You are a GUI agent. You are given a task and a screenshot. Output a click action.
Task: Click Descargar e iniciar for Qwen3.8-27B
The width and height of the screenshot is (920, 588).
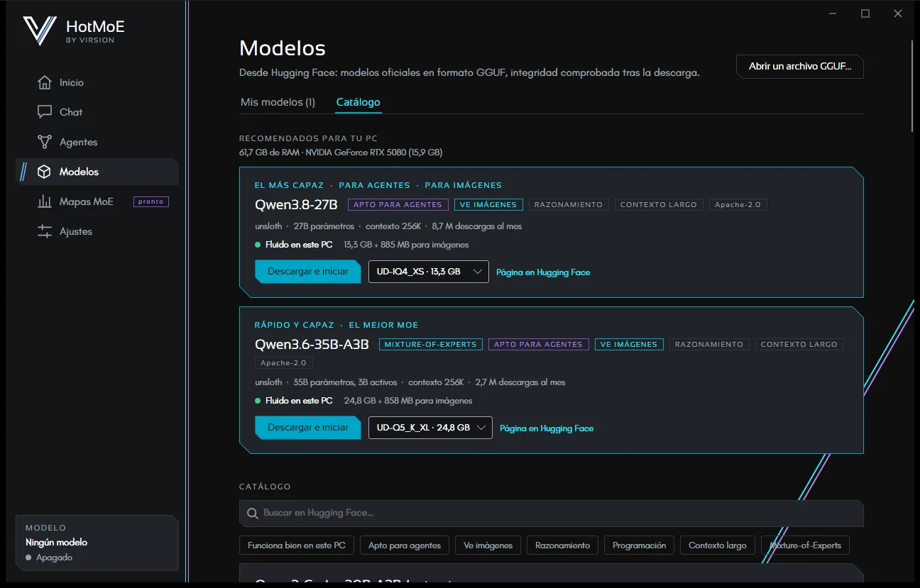pyautogui.click(x=308, y=272)
